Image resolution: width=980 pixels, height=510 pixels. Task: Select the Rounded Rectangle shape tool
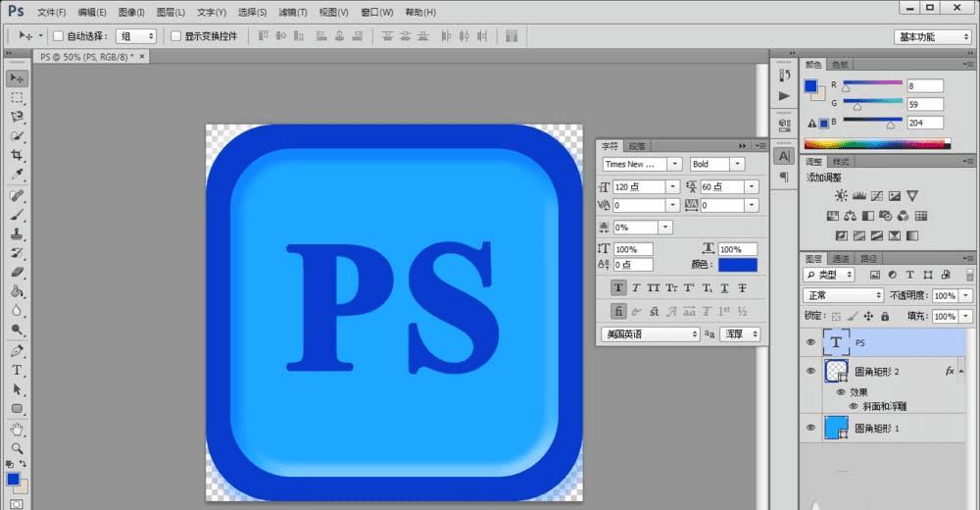click(x=17, y=409)
